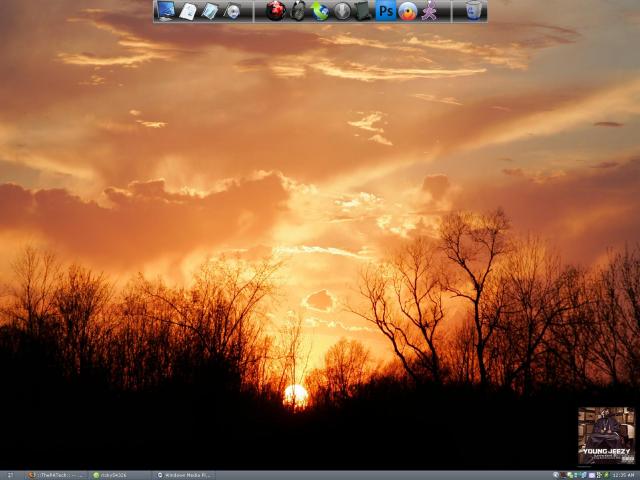Switch to Windows Media Player taskbar button

pyautogui.click(x=185, y=475)
